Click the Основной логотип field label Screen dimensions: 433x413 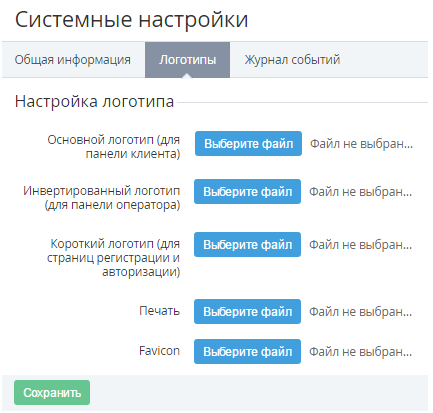coord(114,147)
